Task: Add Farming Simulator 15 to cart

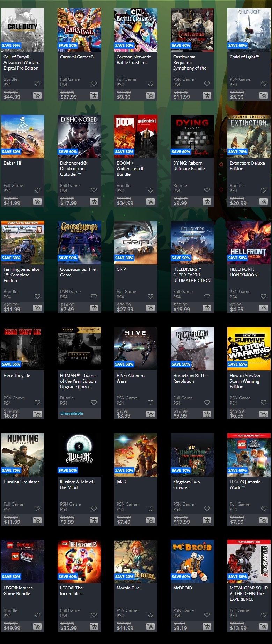Action: click(x=37, y=307)
